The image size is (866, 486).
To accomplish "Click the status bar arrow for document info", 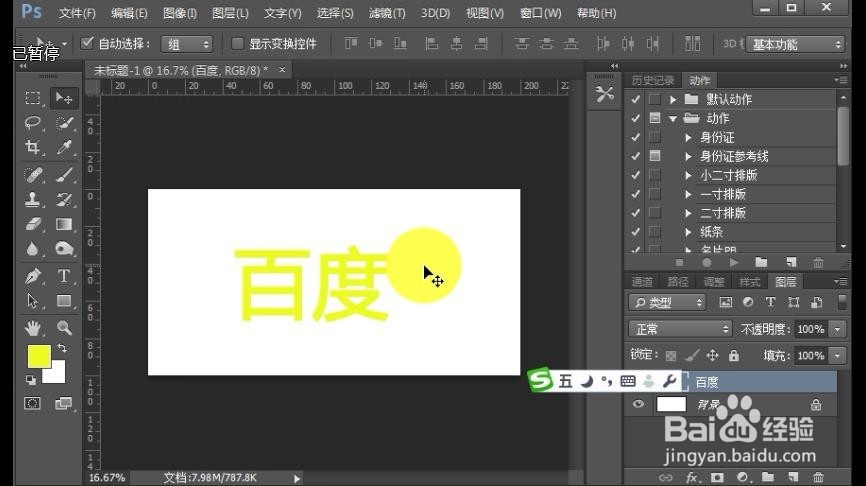I will [297, 479].
